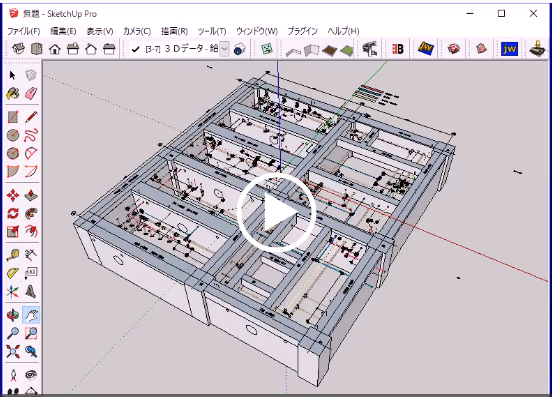Viewport: 552px width, 397px height.
Task: Click the Make Component tool
Action: coord(31,75)
